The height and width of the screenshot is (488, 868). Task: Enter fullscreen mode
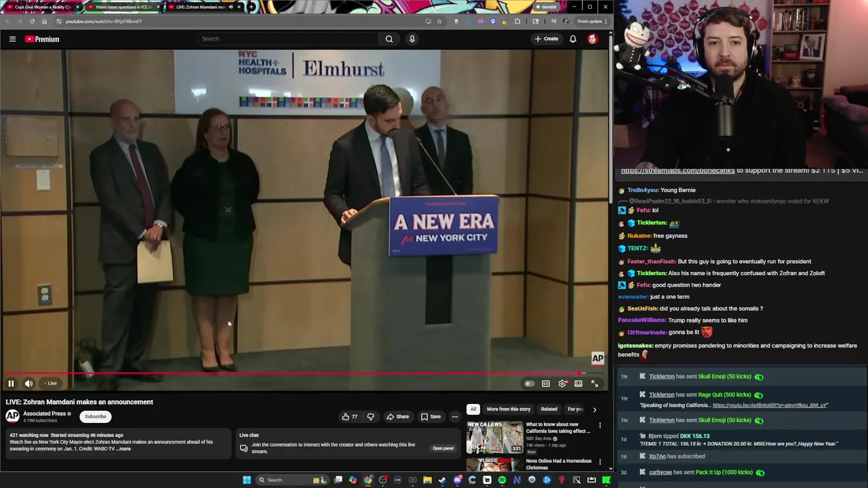pos(595,384)
